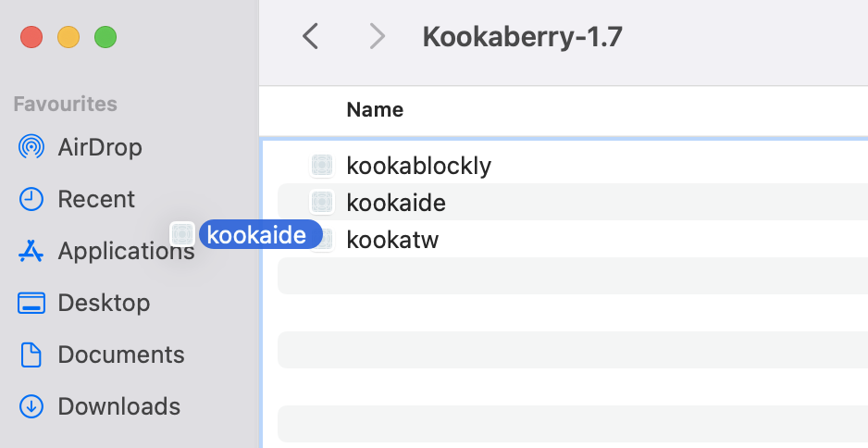Open the Documents sidebar label

(121, 355)
